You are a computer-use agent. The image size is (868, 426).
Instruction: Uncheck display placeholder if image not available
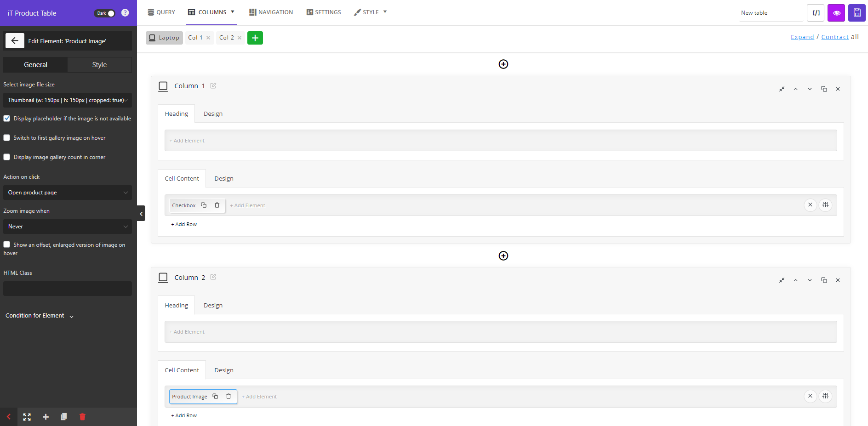[x=7, y=119]
